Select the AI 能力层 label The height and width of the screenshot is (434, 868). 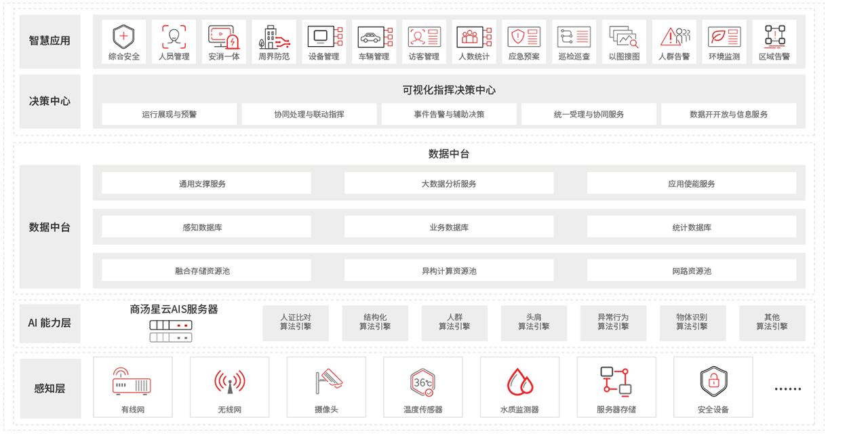50,323
